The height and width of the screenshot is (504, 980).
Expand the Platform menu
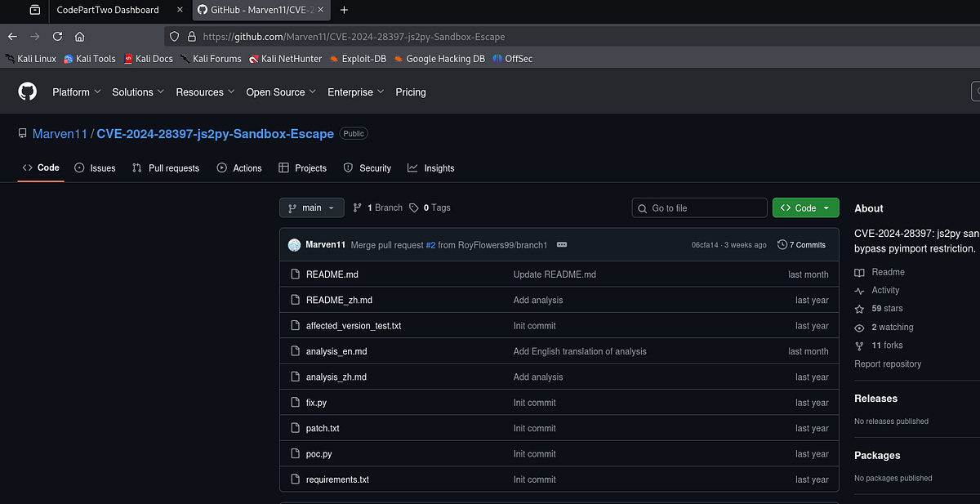point(77,92)
